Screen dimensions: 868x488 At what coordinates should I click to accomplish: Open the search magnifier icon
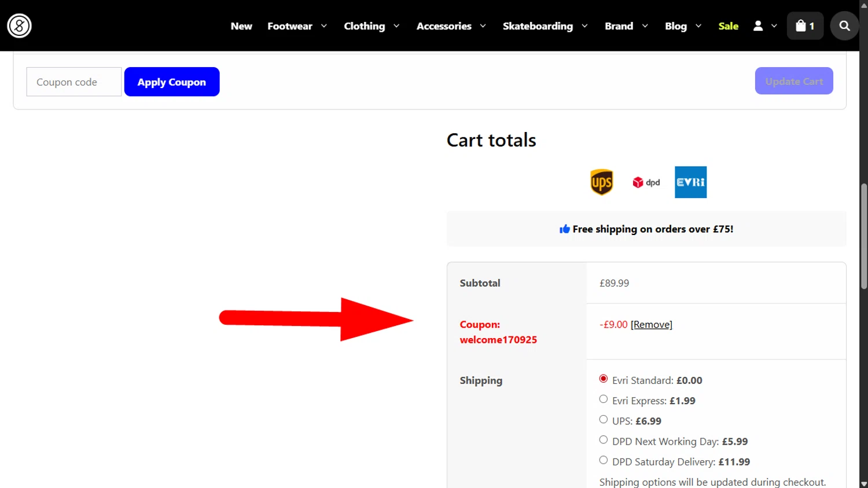[844, 26]
